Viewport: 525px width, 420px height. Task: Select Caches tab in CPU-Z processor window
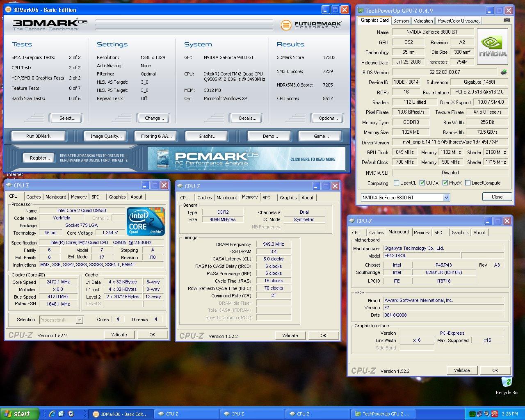coord(34,197)
